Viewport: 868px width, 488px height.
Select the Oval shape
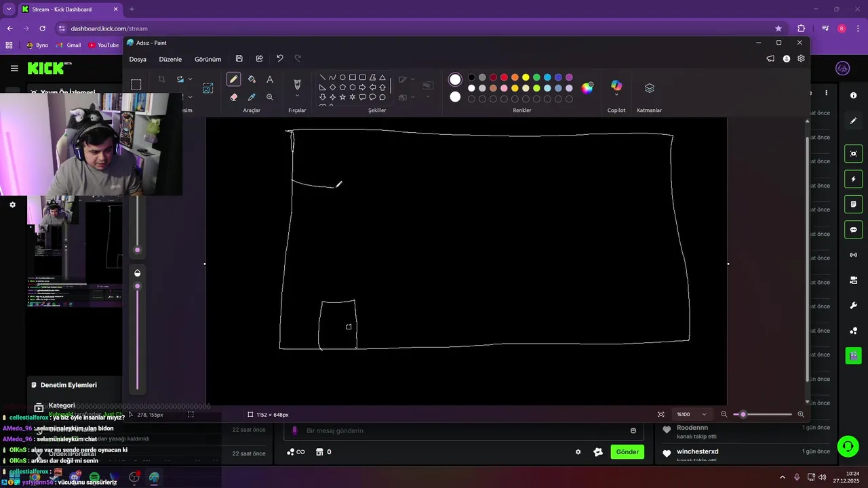[342, 77]
